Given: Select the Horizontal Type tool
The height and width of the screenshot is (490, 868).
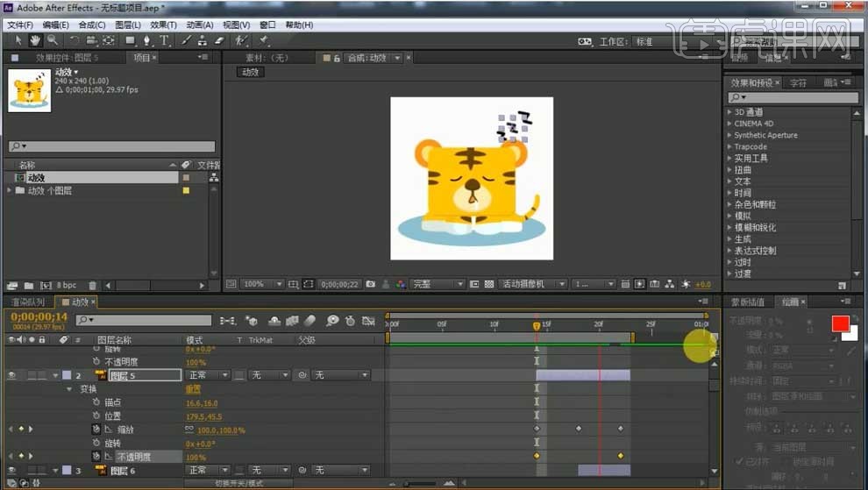Looking at the screenshot, I should click(164, 40).
